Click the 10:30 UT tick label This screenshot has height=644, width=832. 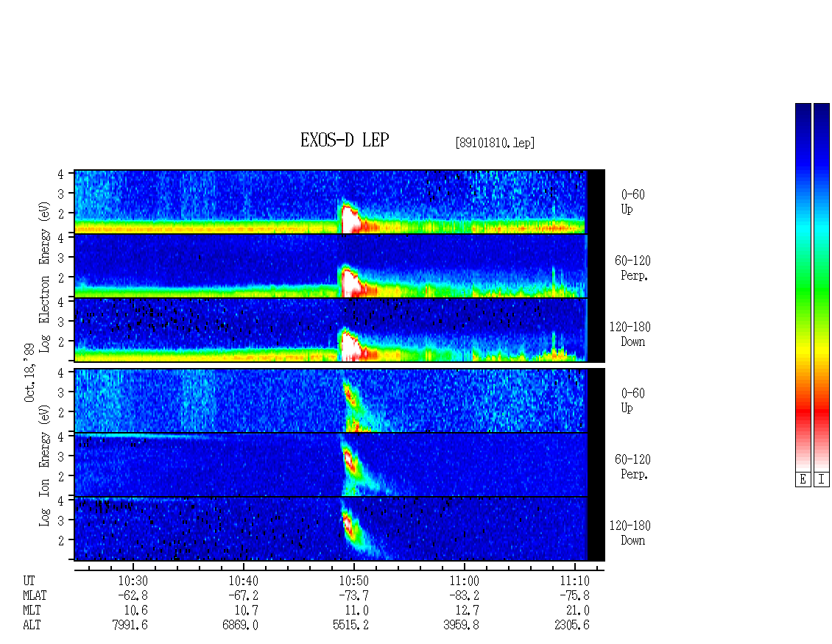click(133, 581)
